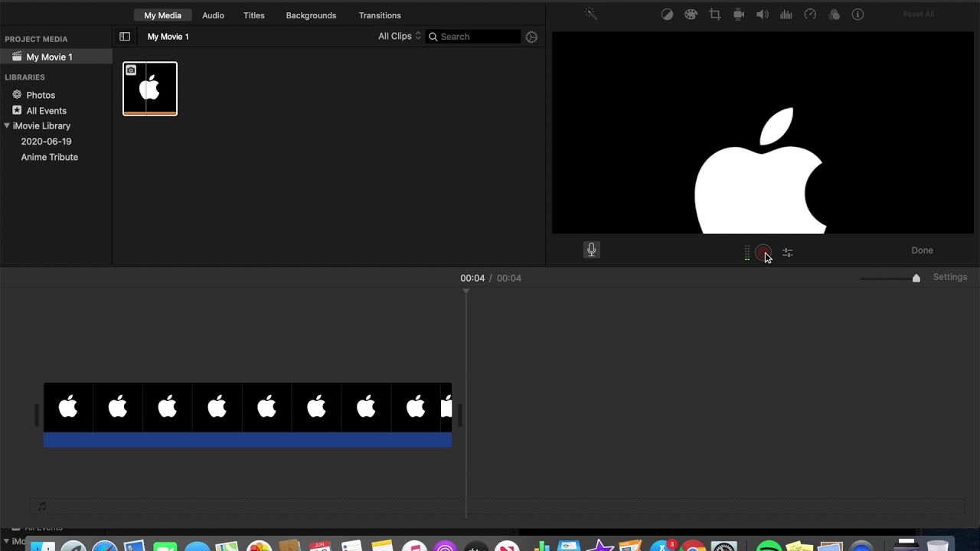Apply auto enhance with the magic wand

tap(590, 14)
